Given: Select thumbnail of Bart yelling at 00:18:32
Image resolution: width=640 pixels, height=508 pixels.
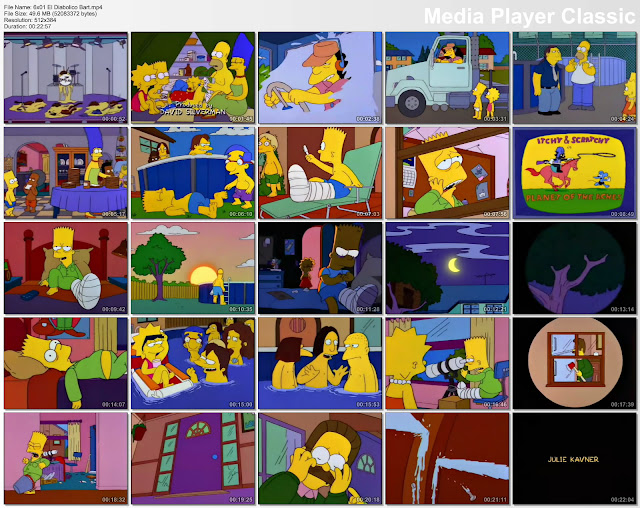Looking at the screenshot, I should pos(66,458).
